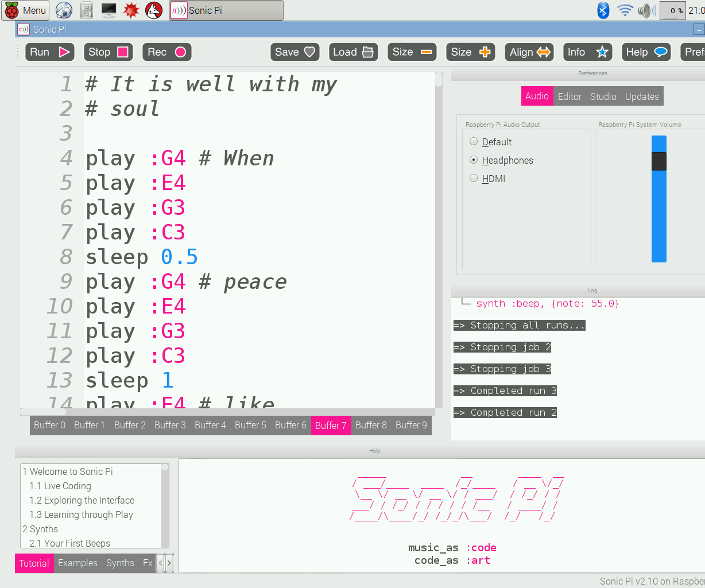The image size is (705, 588).
Task: Open the Bluetooth tray icon
Action: pos(603,10)
